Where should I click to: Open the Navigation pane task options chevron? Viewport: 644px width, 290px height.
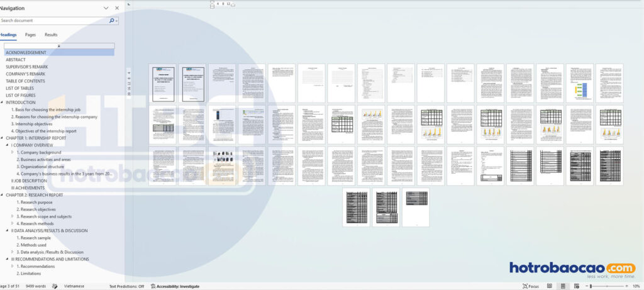106,8
